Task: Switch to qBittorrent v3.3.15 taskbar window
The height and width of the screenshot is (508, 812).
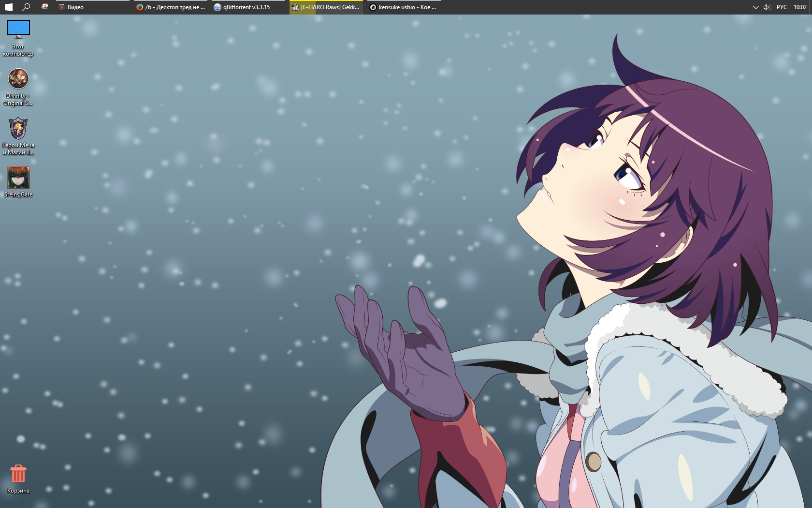Action: click(x=248, y=7)
